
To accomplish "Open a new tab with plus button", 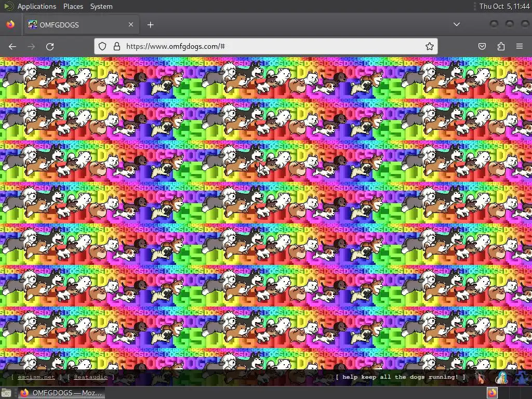I will (151, 25).
